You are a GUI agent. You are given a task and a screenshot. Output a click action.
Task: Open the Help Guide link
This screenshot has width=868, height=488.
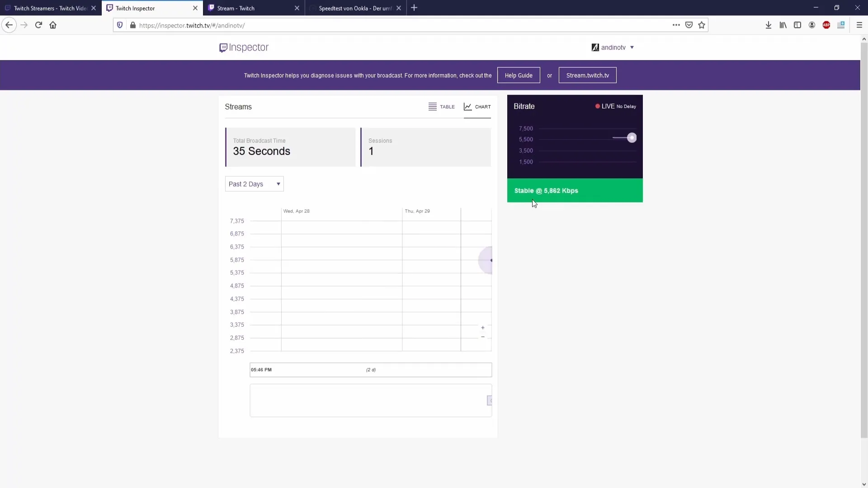pyautogui.click(x=519, y=75)
